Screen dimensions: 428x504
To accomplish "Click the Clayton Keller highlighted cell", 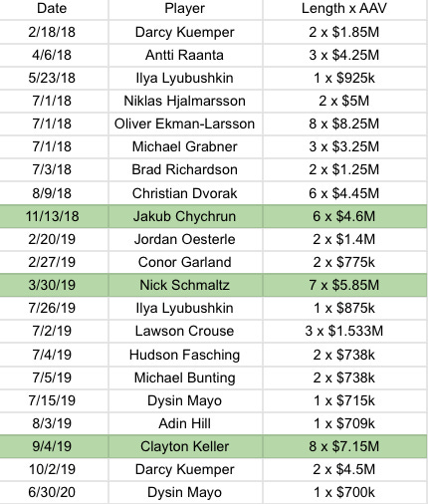I will 185,446.
